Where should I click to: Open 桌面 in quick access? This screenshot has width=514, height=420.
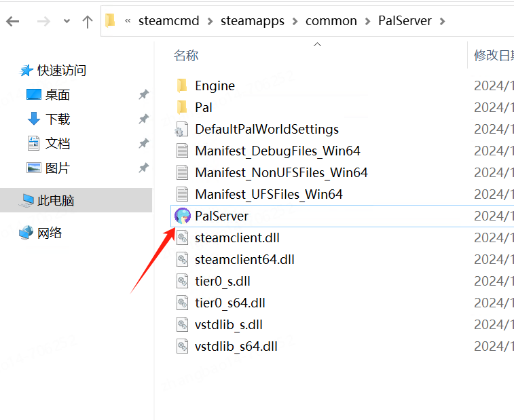58,95
